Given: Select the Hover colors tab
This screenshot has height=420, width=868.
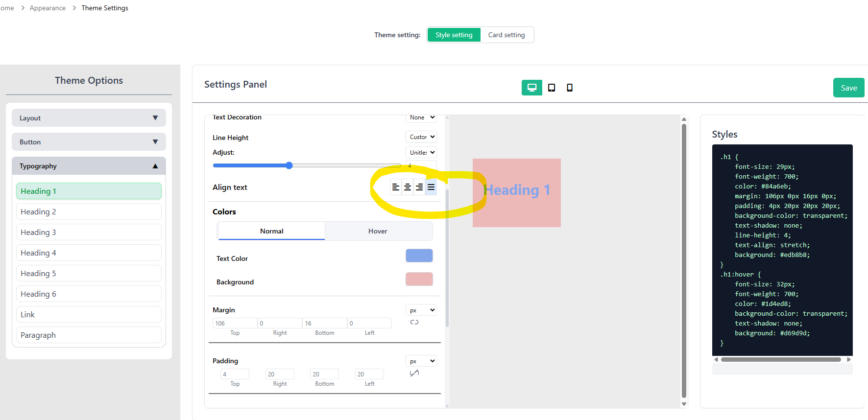Looking at the screenshot, I should click(378, 231).
